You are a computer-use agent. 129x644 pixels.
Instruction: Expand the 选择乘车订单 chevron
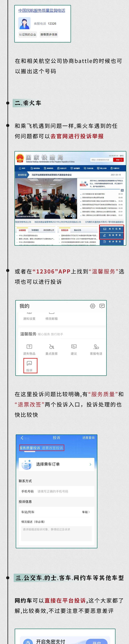click(x=90, y=464)
